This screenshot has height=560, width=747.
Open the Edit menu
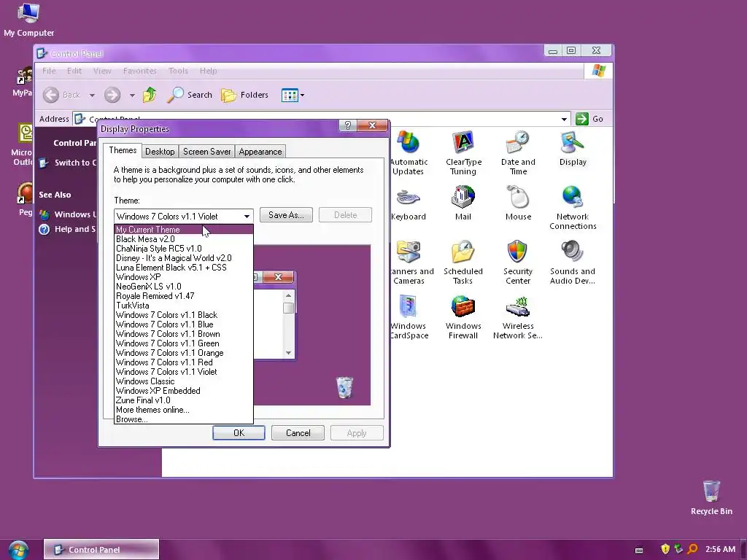click(x=74, y=71)
